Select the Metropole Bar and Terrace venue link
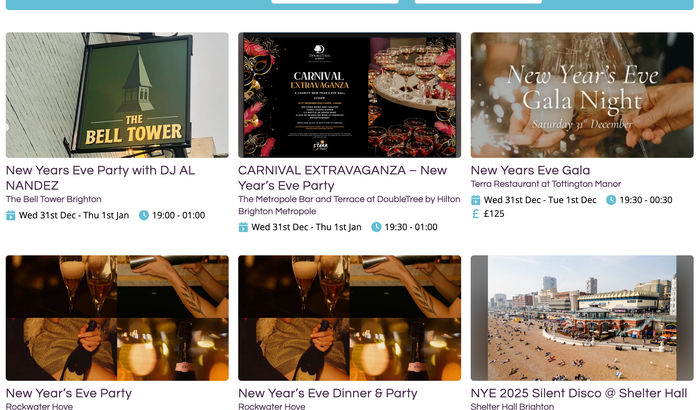Screen dimensions: 700x410 pyautogui.click(x=349, y=205)
